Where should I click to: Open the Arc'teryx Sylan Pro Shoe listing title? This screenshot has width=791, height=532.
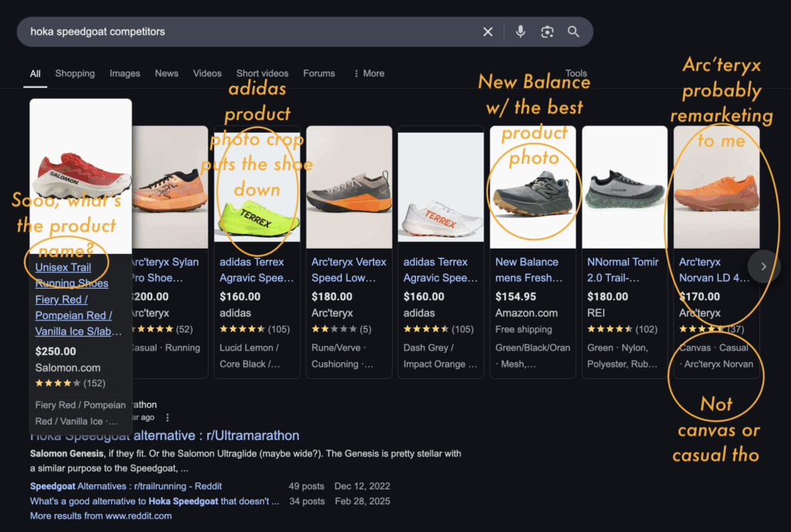pos(165,269)
